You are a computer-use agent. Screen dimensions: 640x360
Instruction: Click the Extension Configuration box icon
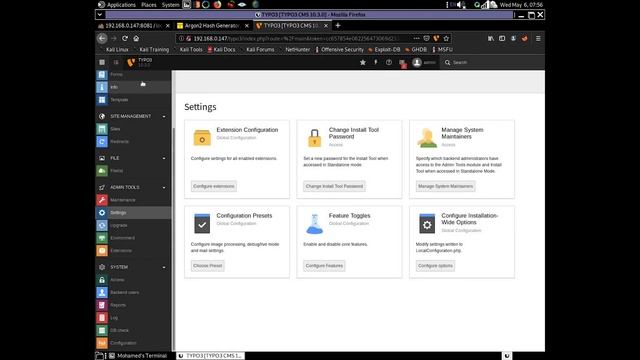[202, 138]
